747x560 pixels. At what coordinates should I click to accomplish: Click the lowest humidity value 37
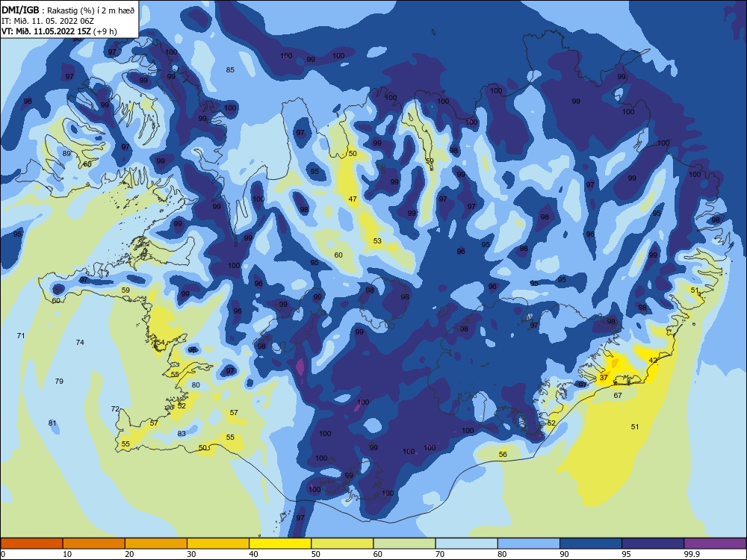604,377
